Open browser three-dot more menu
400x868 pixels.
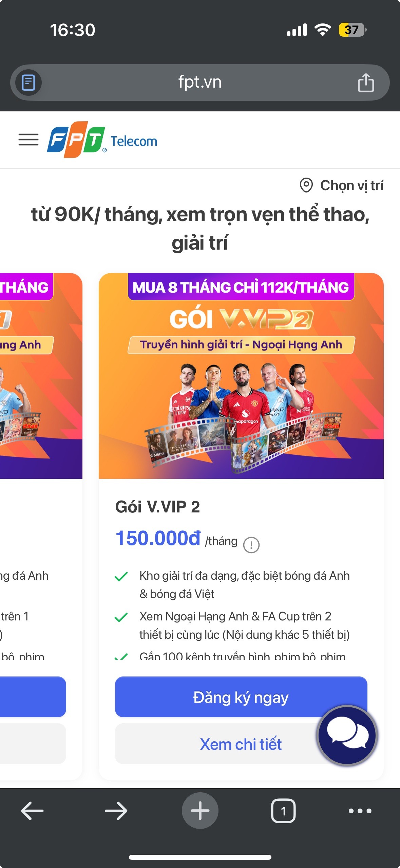pos(360,811)
